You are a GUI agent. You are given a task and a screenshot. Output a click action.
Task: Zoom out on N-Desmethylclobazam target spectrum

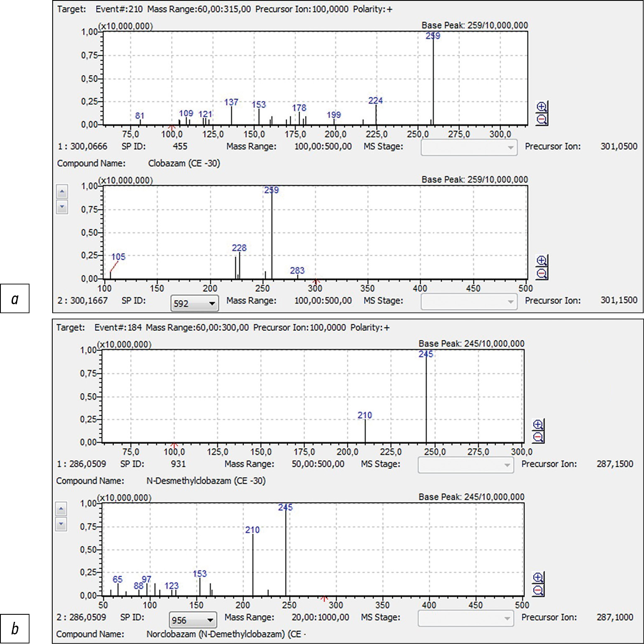pos(538,437)
